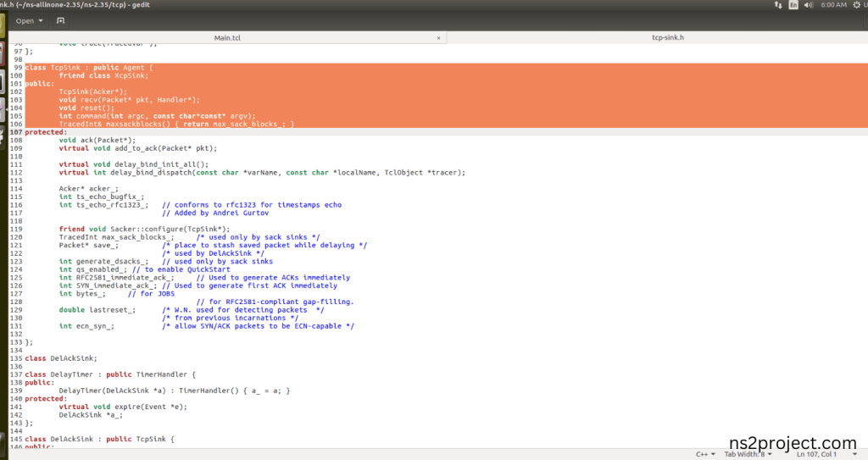The width and height of the screenshot is (868, 460).
Task: Click line "class TcpSink : public Agent {"
Action: [89, 68]
